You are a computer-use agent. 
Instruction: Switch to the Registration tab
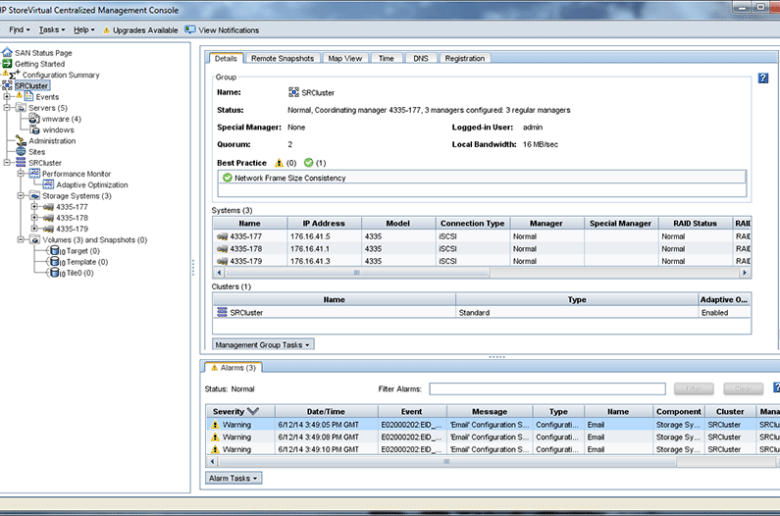(x=465, y=58)
